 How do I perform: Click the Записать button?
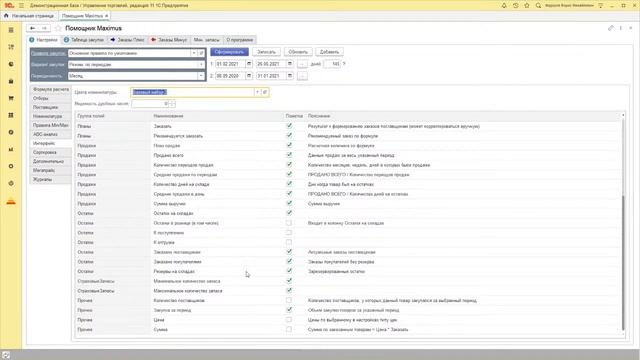pos(266,52)
